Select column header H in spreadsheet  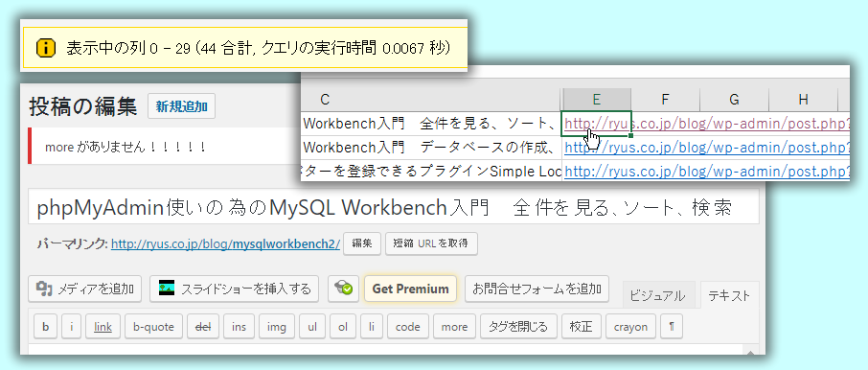pyautogui.click(x=803, y=99)
